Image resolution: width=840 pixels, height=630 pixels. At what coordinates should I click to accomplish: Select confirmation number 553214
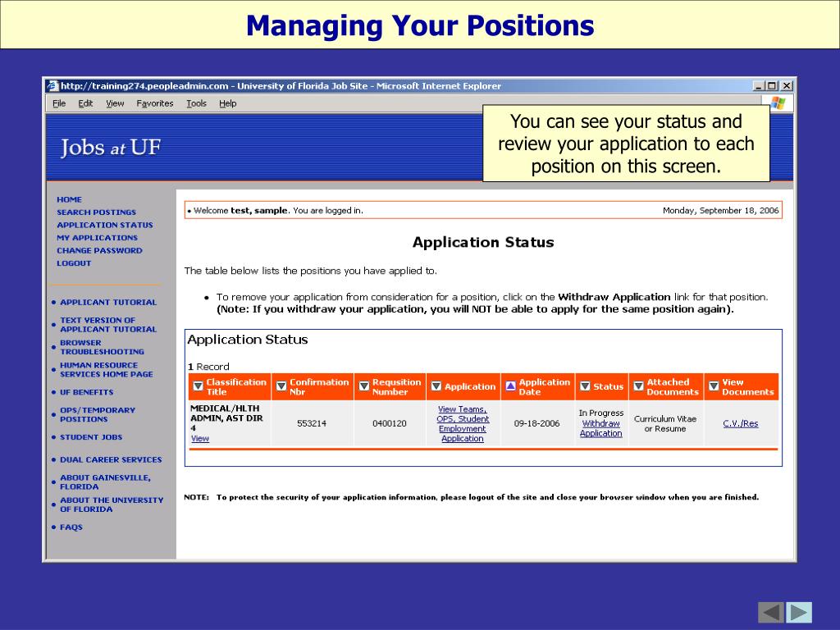coord(312,423)
